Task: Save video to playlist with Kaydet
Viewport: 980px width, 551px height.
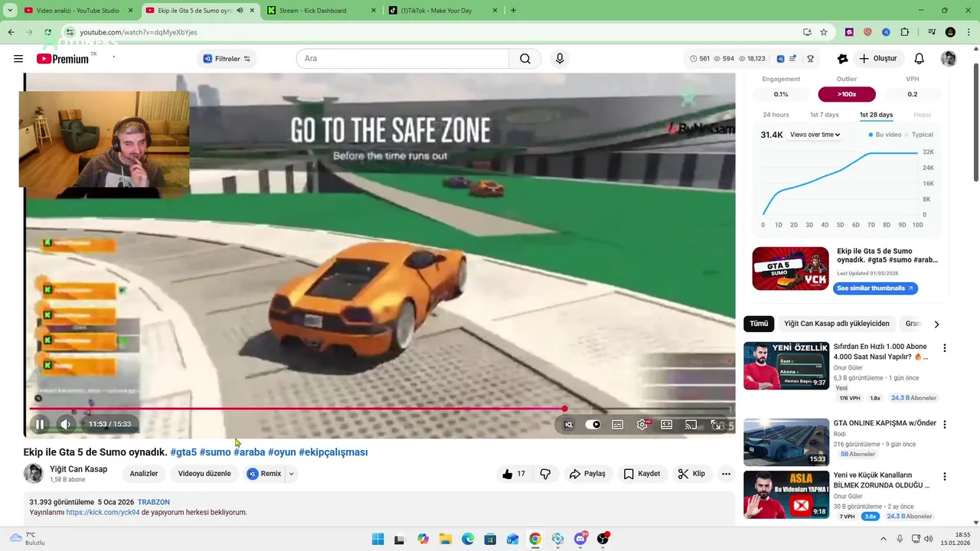Action: coord(642,474)
